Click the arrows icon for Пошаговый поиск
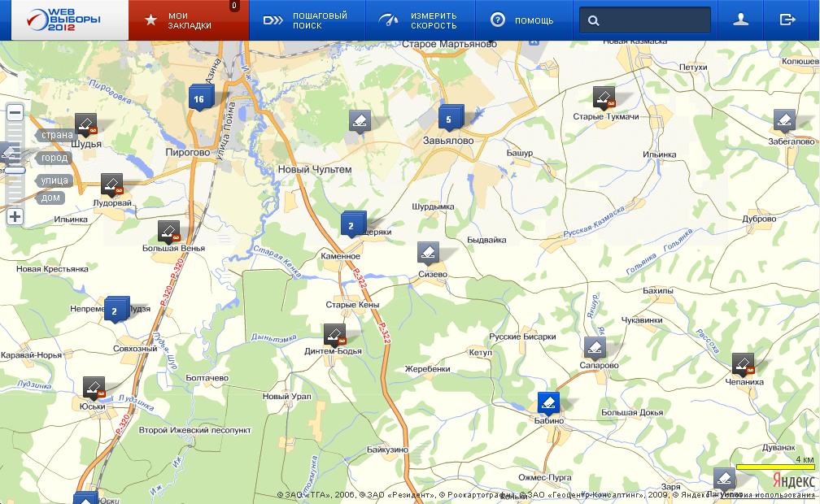This screenshot has height=504, width=820. click(273, 20)
